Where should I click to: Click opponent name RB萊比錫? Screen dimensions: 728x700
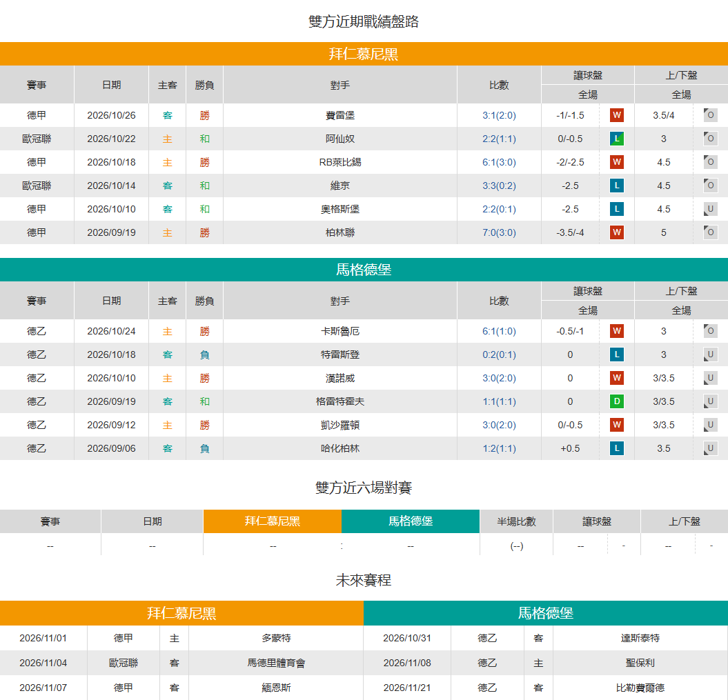click(x=340, y=162)
